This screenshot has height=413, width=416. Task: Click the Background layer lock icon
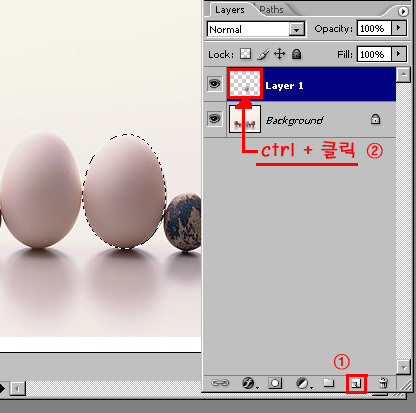(x=376, y=119)
